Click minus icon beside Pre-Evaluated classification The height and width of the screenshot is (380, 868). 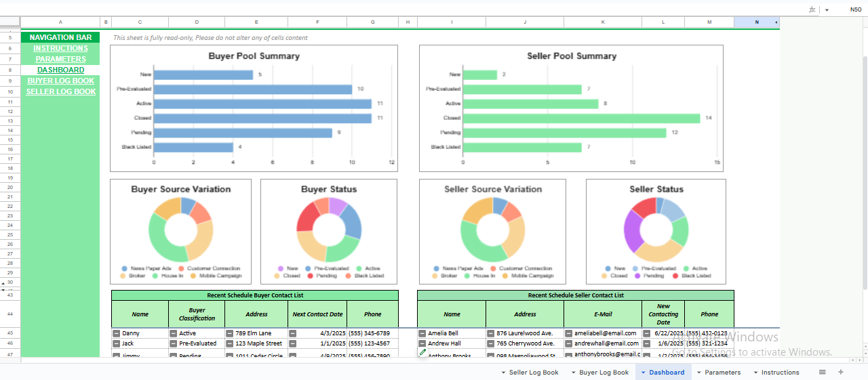pos(174,343)
